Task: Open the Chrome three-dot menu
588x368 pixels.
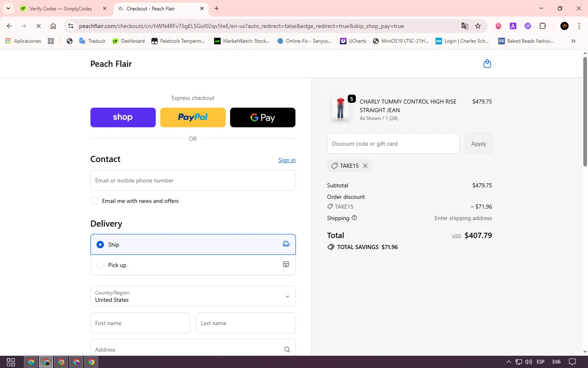Action: coord(579,26)
